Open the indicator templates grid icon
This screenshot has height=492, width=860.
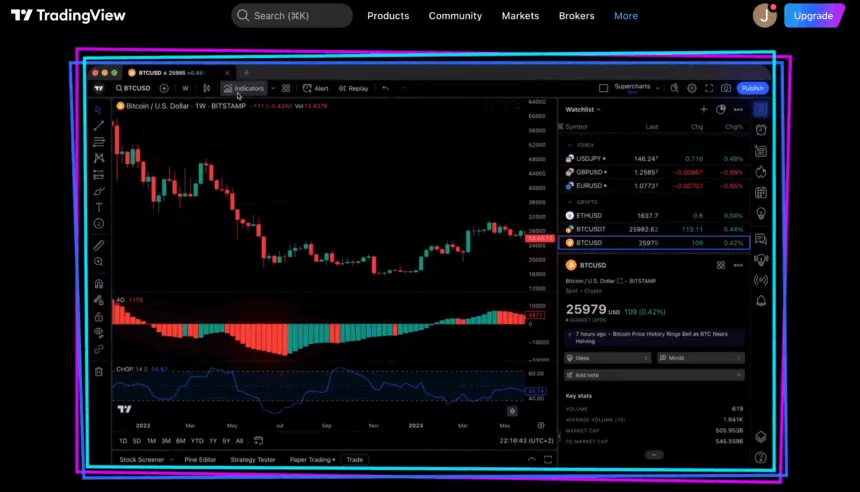[x=286, y=88]
